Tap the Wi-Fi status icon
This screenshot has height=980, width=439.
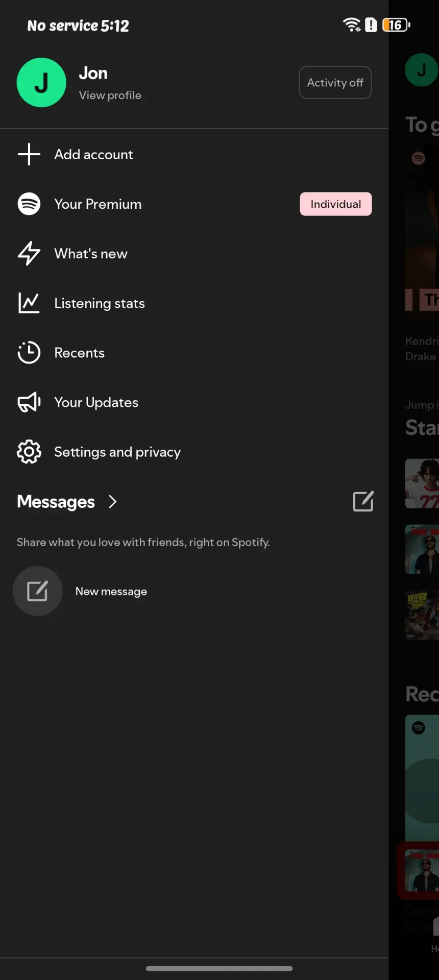click(352, 24)
